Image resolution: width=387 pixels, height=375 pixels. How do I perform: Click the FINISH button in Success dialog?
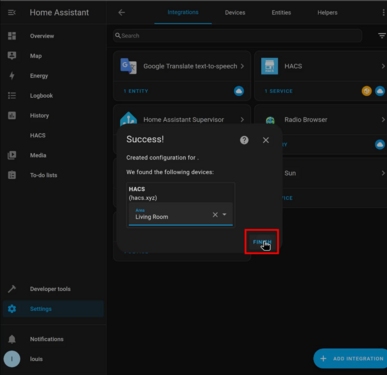(262, 242)
